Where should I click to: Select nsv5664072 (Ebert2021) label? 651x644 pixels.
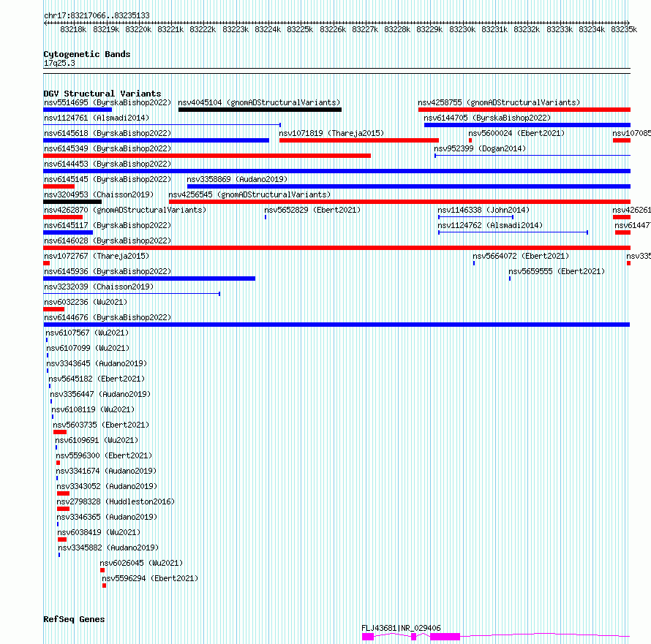click(x=521, y=256)
